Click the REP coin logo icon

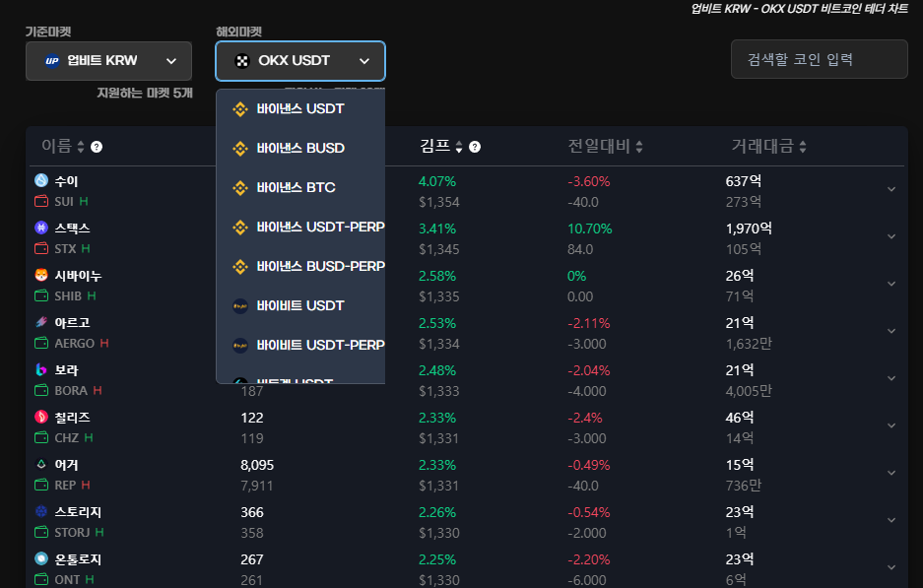[41, 464]
